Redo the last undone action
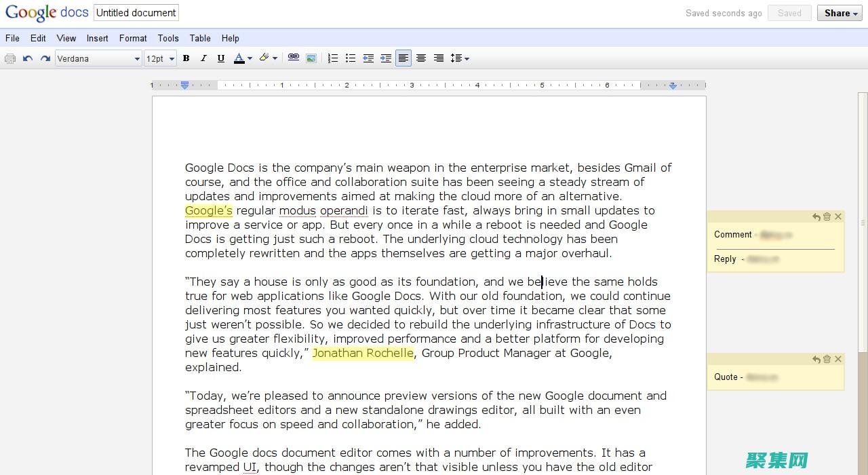 point(45,59)
